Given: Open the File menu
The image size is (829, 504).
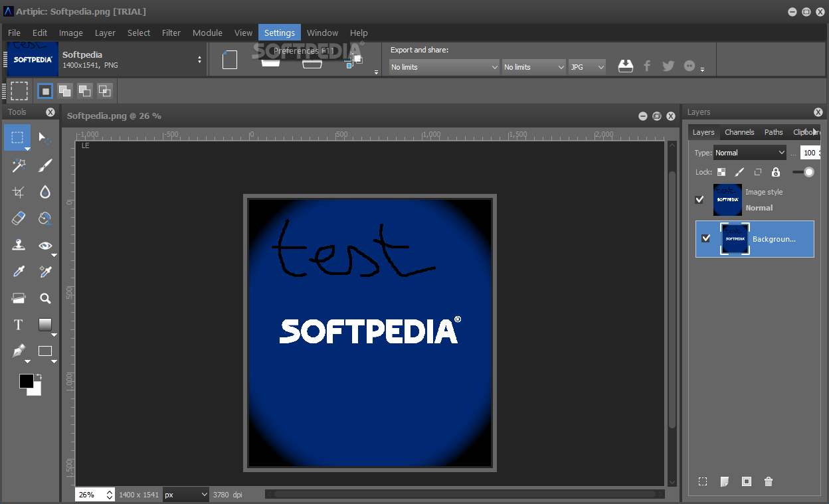Looking at the screenshot, I should point(14,33).
